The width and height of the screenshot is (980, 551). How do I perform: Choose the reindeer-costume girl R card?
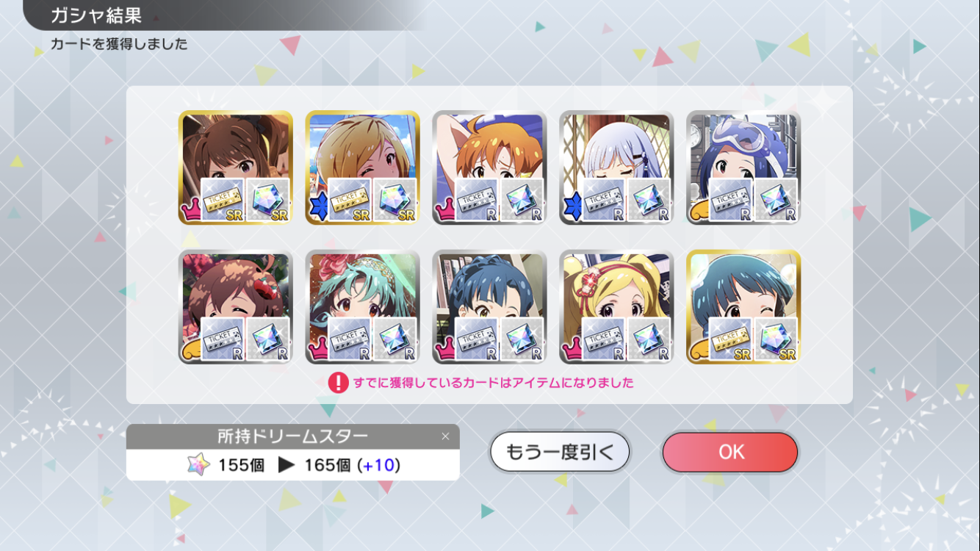[x=235, y=307]
